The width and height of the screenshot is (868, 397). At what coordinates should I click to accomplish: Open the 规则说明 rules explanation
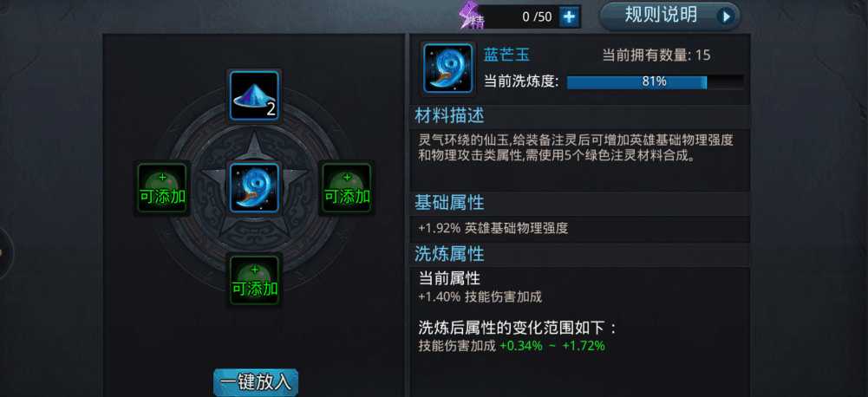coord(669,16)
